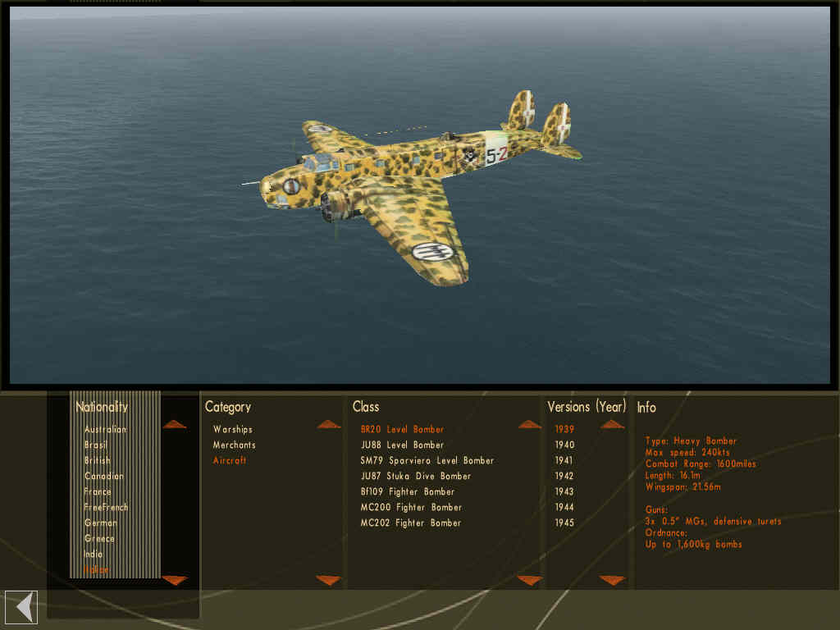This screenshot has height=630, width=840.
Task: Select SM79 Sparviero Level Bomber
Action: point(427,461)
